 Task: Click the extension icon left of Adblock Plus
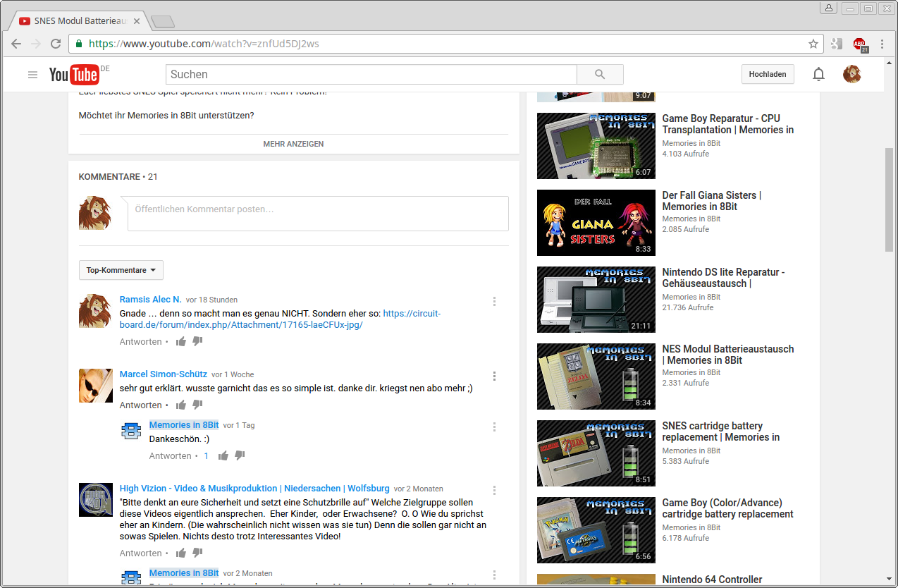point(837,44)
